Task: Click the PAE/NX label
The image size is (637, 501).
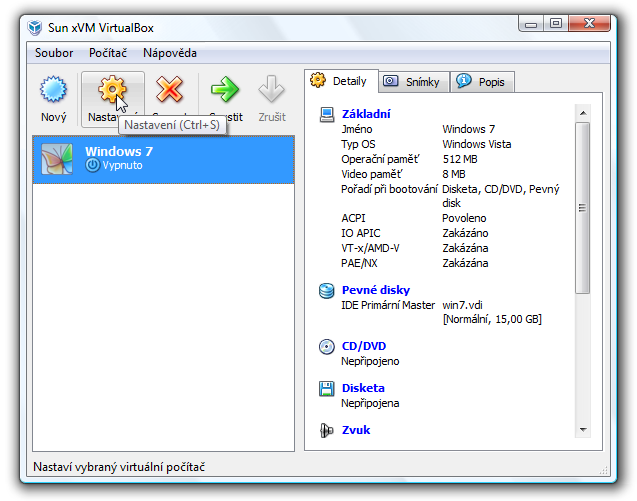Action: [359, 263]
